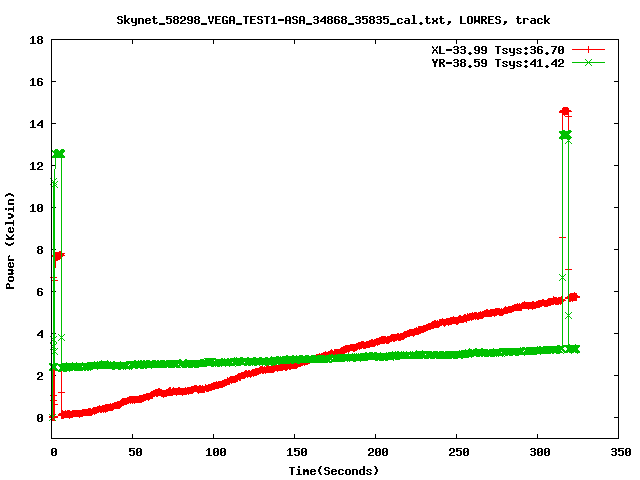Click y-axis tick label 2
Viewport: 640px width, 480px height.
40,376
